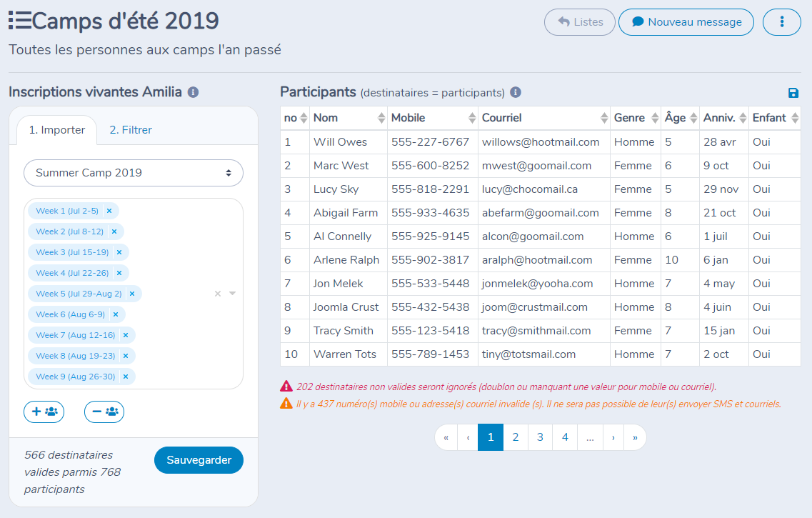
Task: Open the three-dot more options menu
Action: coord(781,22)
